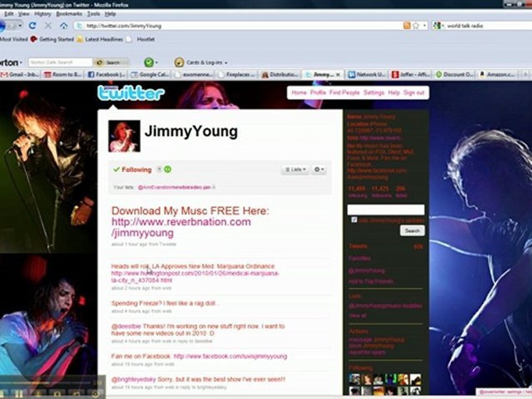Screen dimensions: 532x399
Task: Open Twitter Settings link
Action: [x=374, y=93]
